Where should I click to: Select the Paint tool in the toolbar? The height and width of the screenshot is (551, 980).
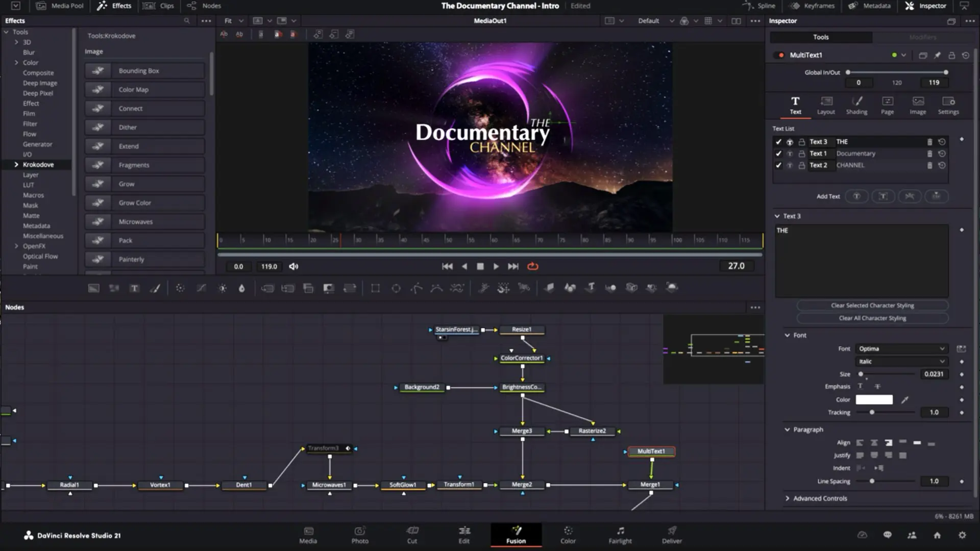(x=155, y=288)
